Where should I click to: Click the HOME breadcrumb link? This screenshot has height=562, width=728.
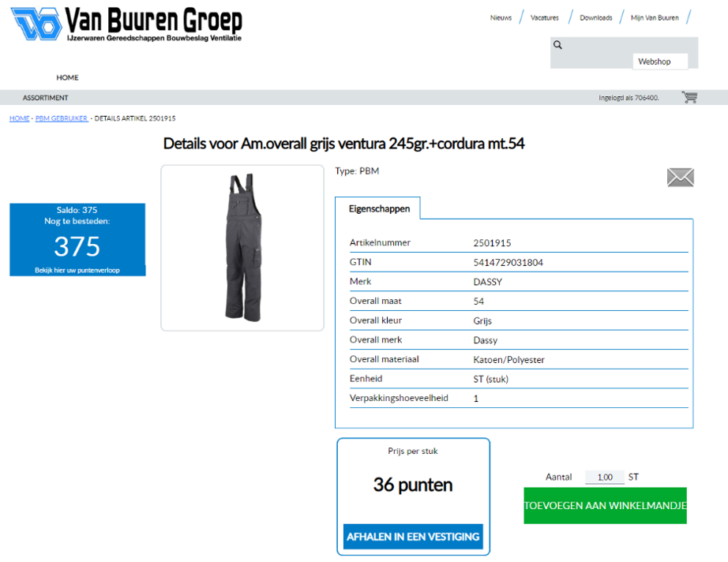pos(20,118)
